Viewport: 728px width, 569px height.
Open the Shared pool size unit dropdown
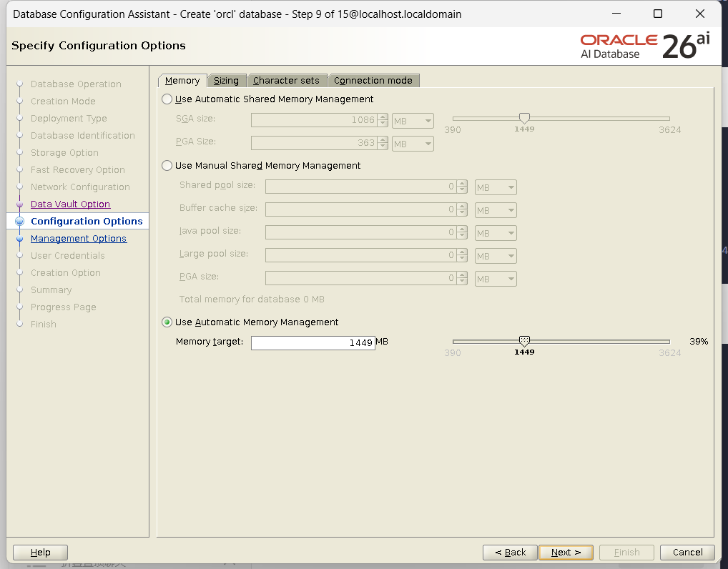click(x=496, y=187)
